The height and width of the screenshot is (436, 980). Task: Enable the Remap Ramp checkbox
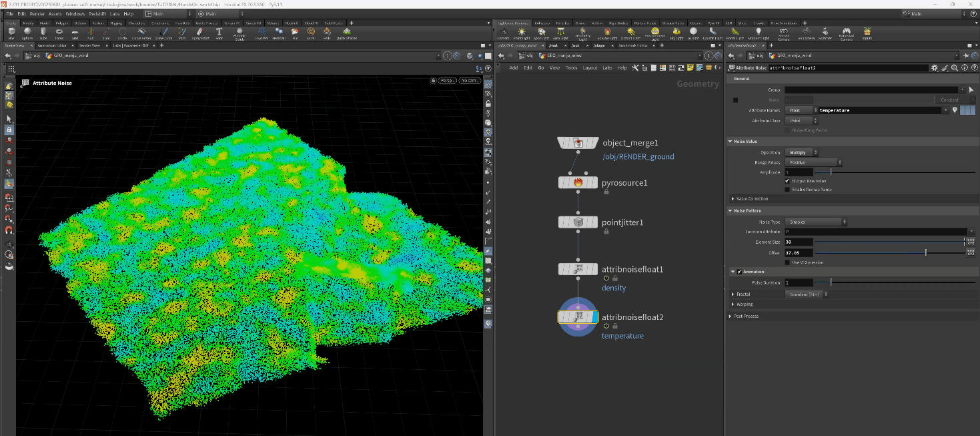click(x=788, y=190)
